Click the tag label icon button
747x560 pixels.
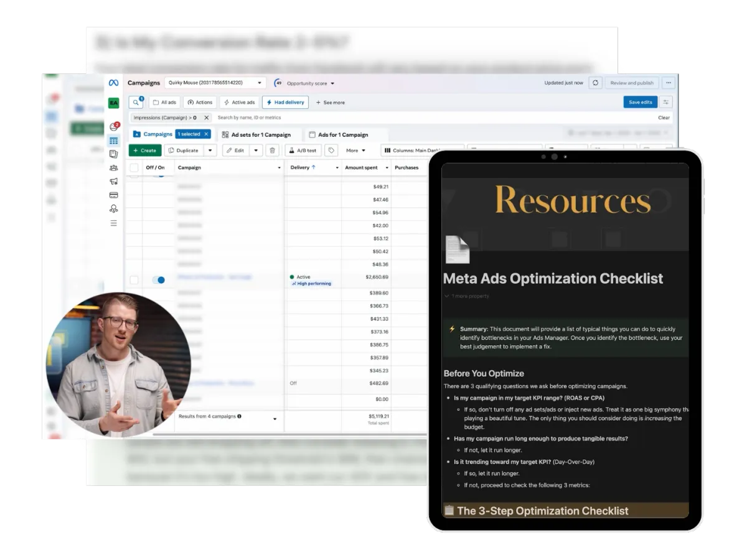click(331, 150)
